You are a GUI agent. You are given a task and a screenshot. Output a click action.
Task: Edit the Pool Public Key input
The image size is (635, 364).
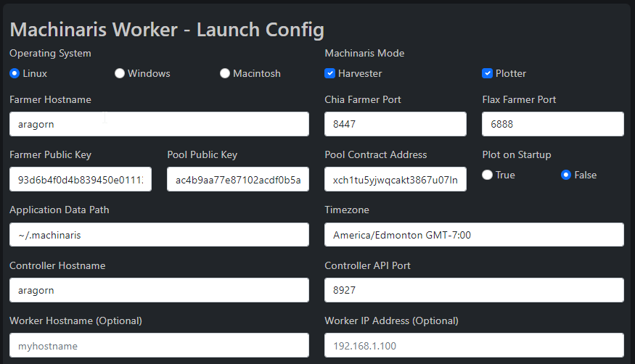[238, 179]
